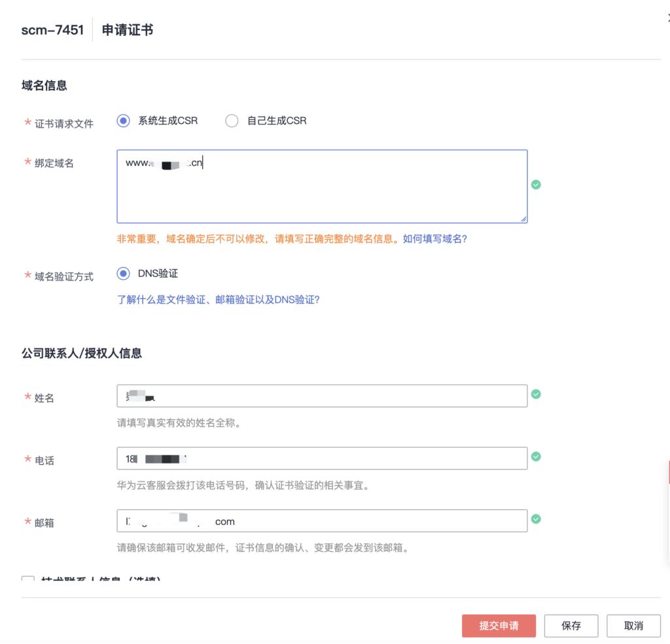Select the 系统生成CSR radio button
The height and width of the screenshot is (644, 670).
122,121
